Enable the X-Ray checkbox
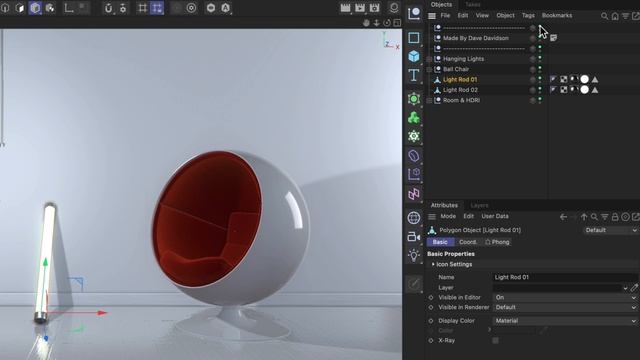This screenshot has height=360, width=640. [496, 340]
